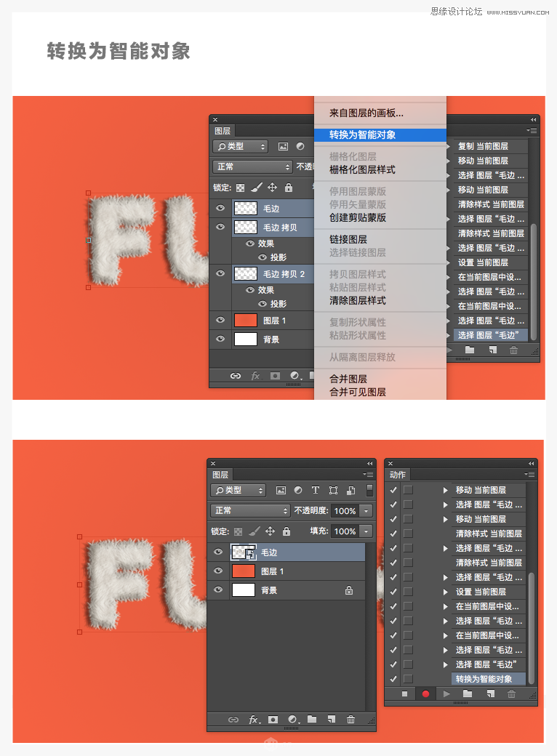This screenshot has width=557, height=756.
Task: Open 正常 blend mode dropdown in upper Layers panel
Action: 252,166
